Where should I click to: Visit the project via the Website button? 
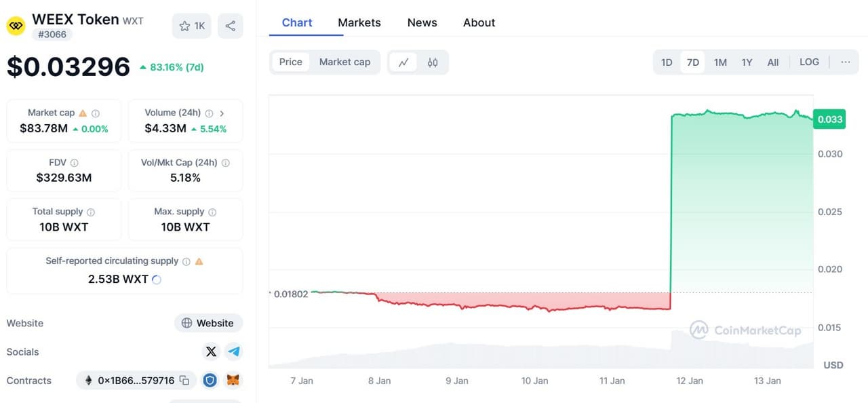click(x=208, y=323)
